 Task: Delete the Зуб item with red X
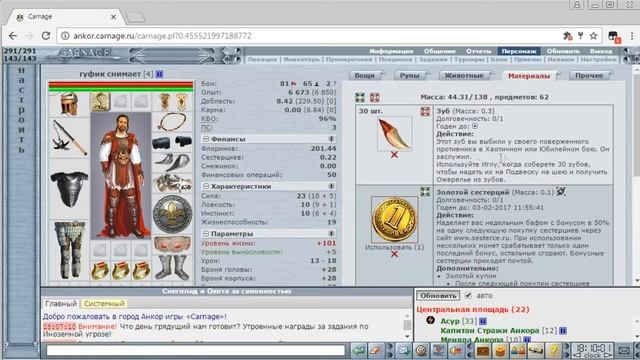[x=394, y=155]
